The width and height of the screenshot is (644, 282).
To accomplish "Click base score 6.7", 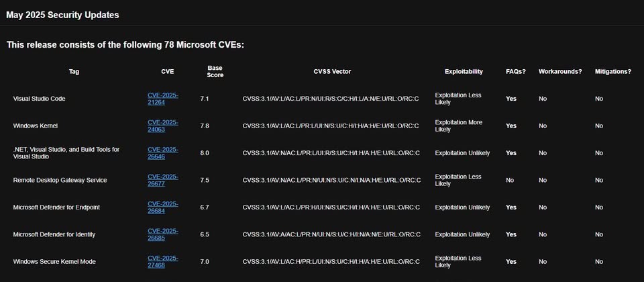I will click(205, 207).
